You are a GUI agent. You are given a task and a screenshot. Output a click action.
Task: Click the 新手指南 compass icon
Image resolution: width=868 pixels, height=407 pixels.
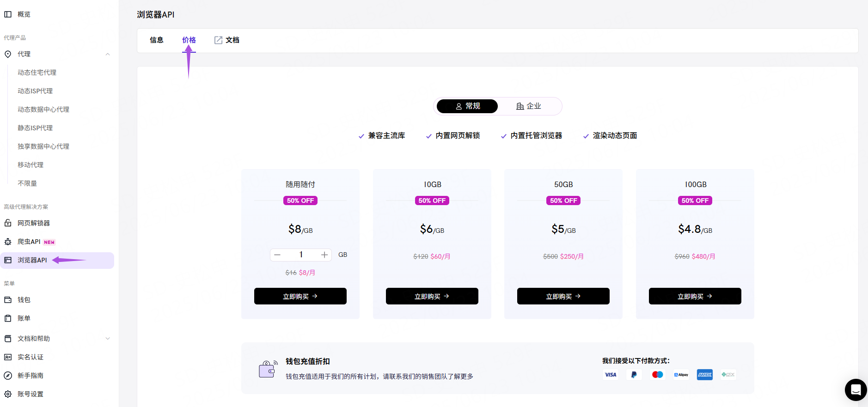(x=8, y=376)
